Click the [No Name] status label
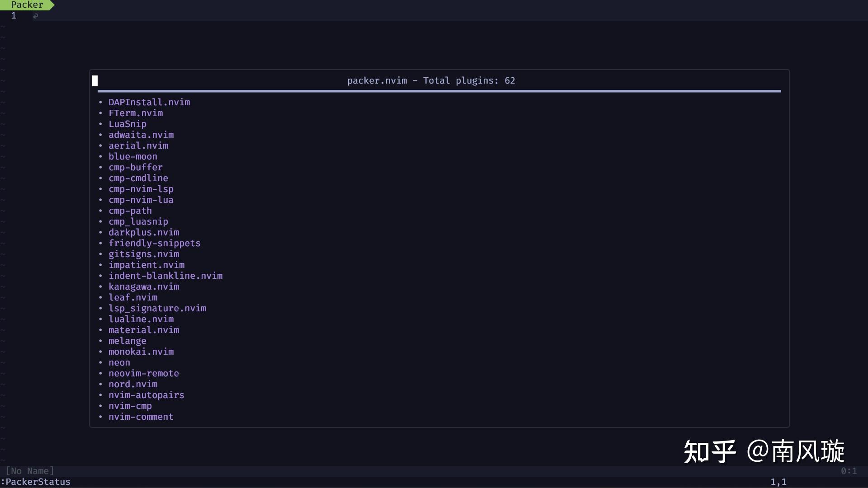 30,470
